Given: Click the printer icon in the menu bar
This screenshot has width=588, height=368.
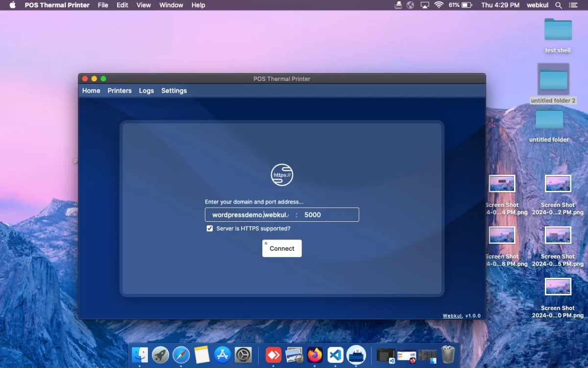Looking at the screenshot, I should pyautogui.click(x=398, y=5).
